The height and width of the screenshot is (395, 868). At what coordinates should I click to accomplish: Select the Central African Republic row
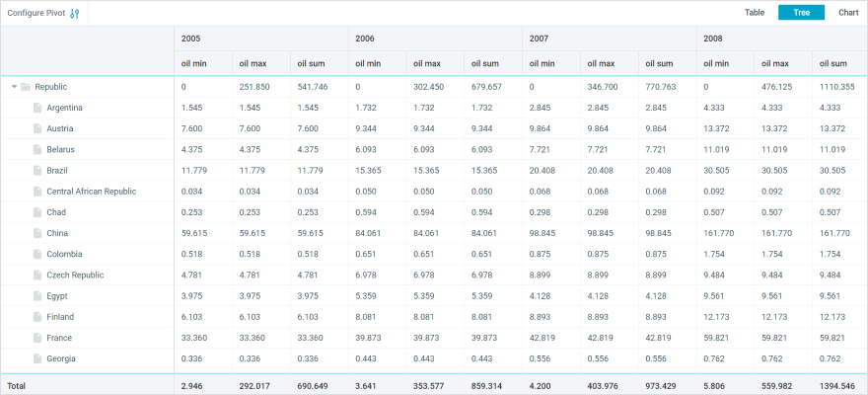click(91, 192)
